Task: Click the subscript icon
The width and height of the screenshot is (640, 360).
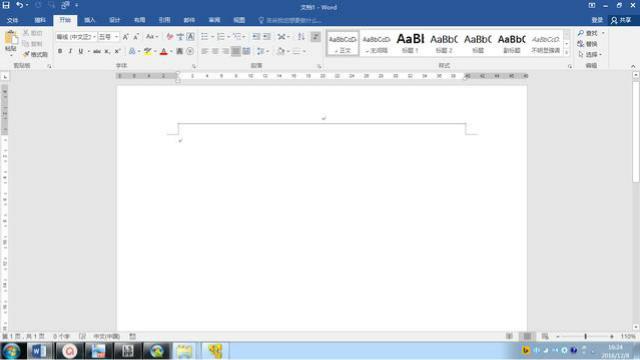Action: pos(107,51)
